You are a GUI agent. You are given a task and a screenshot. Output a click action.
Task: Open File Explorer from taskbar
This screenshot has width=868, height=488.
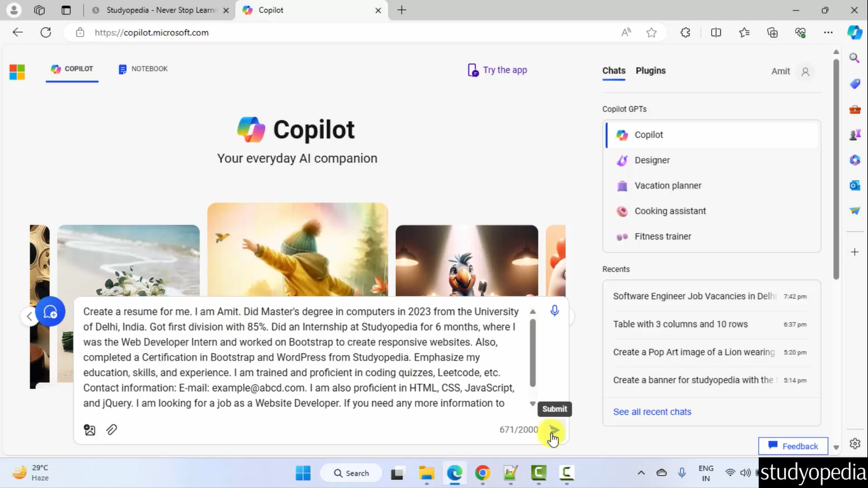426,473
